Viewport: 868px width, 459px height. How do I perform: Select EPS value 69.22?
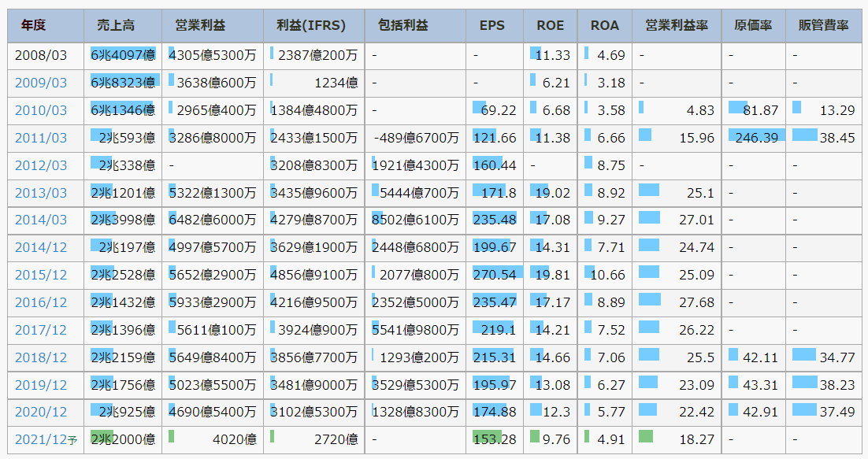[x=499, y=110]
